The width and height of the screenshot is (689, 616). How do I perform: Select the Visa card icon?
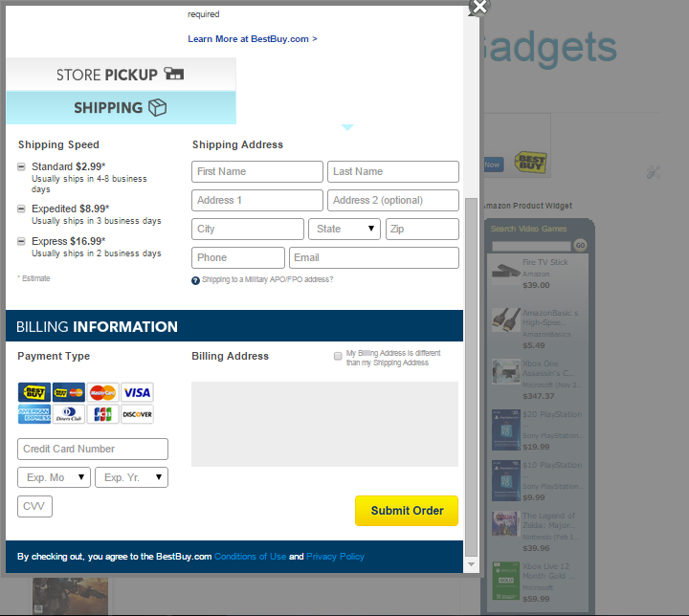pyautogui.click(x=137, y=392)
